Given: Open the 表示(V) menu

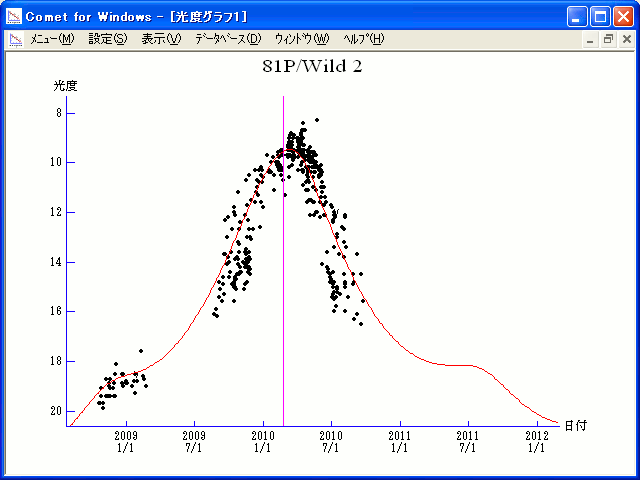Looking at the screenshot, I should pos(161,39).
